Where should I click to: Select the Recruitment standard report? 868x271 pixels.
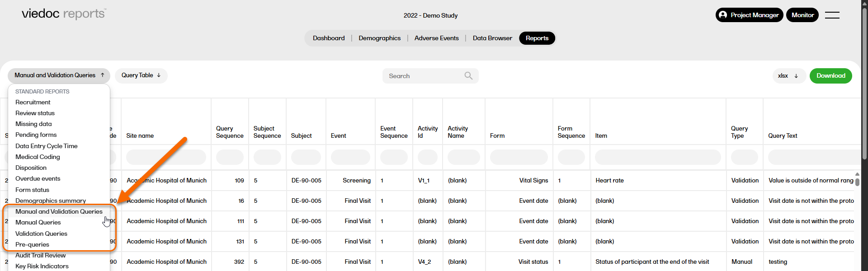pyautogui.click(x=33, y=102)
